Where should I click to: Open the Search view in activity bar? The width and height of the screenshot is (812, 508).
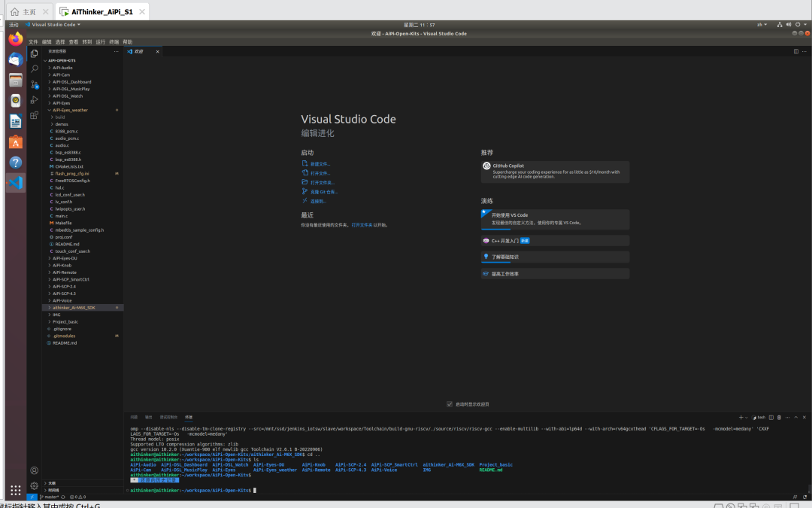point(35,68)
